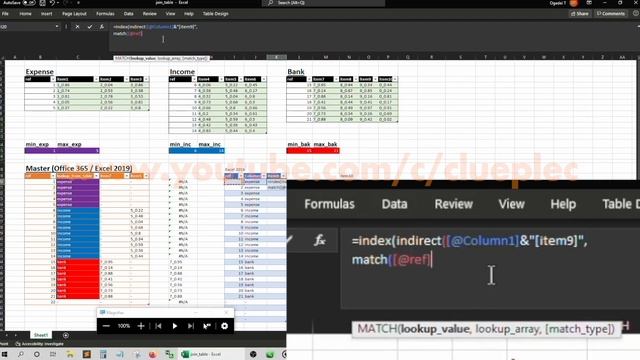This screenshot has width=640, height=360.
Task: Click the Magnifier 100% zoom level text
Action: [124, 326]
